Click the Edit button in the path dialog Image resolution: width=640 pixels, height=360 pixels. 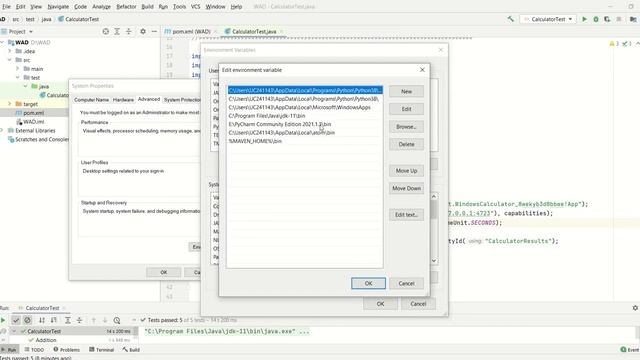point(406,109)
